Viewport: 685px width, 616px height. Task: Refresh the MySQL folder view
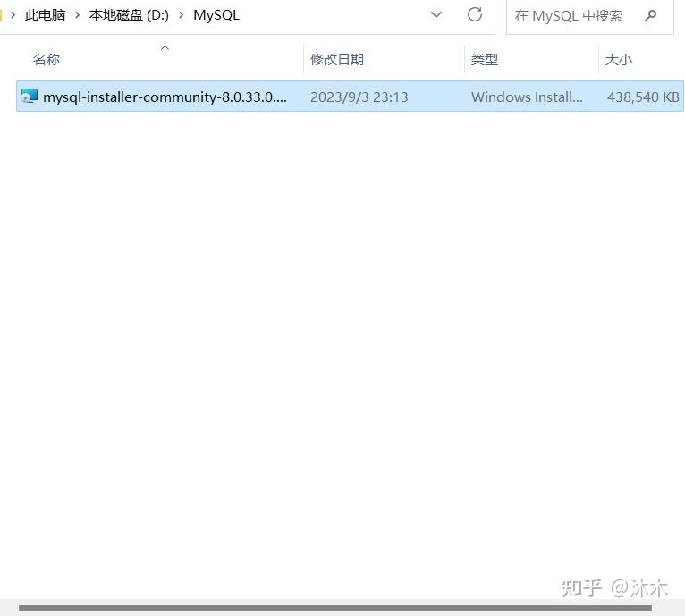(475, 14)
